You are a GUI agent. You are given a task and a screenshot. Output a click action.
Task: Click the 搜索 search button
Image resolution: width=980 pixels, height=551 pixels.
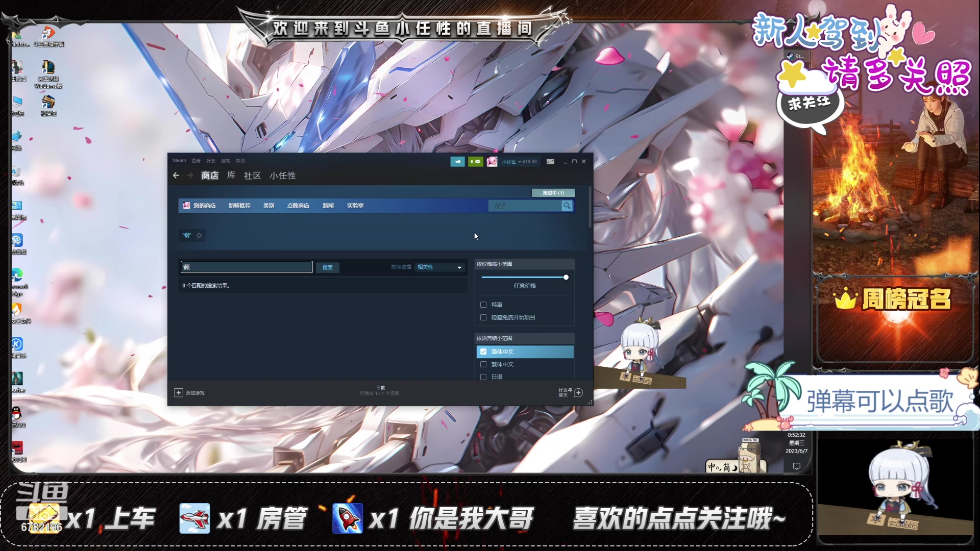point(328,267)
